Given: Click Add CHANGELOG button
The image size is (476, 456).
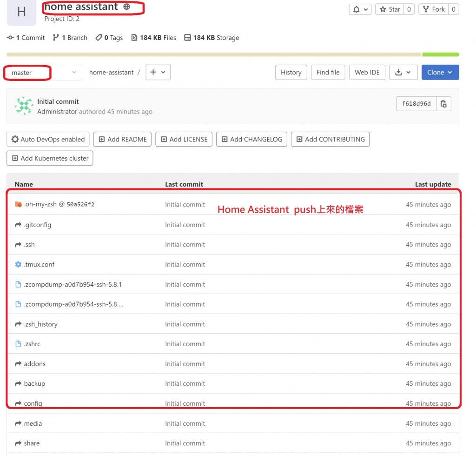Looking at the screenshot, I should click(x=251, y=139).
